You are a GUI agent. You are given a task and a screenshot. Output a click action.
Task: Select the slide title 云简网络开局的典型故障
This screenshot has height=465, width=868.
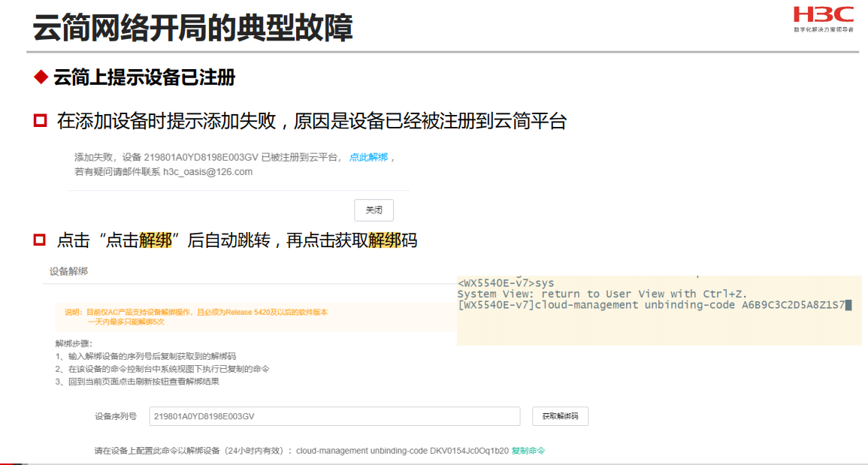coord(192,28)
